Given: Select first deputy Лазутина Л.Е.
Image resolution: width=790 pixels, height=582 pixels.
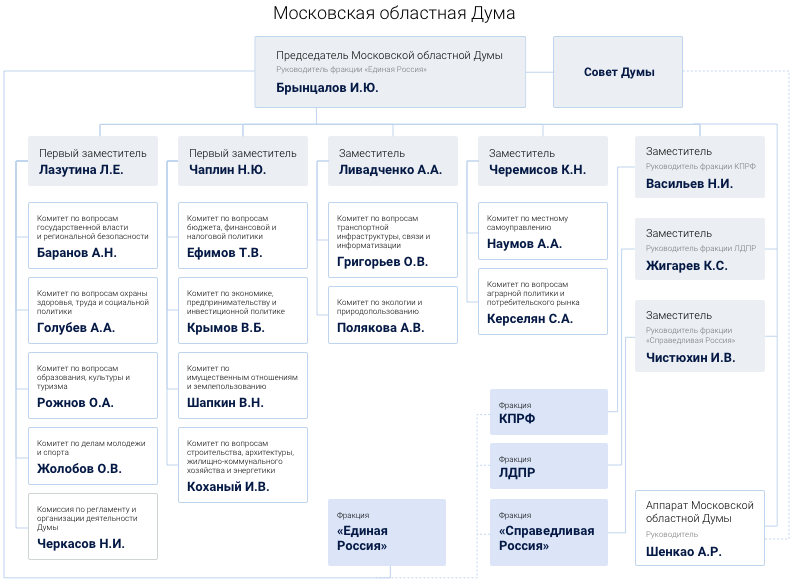Looking at the screenshot, I should click(x=92, y=161).
